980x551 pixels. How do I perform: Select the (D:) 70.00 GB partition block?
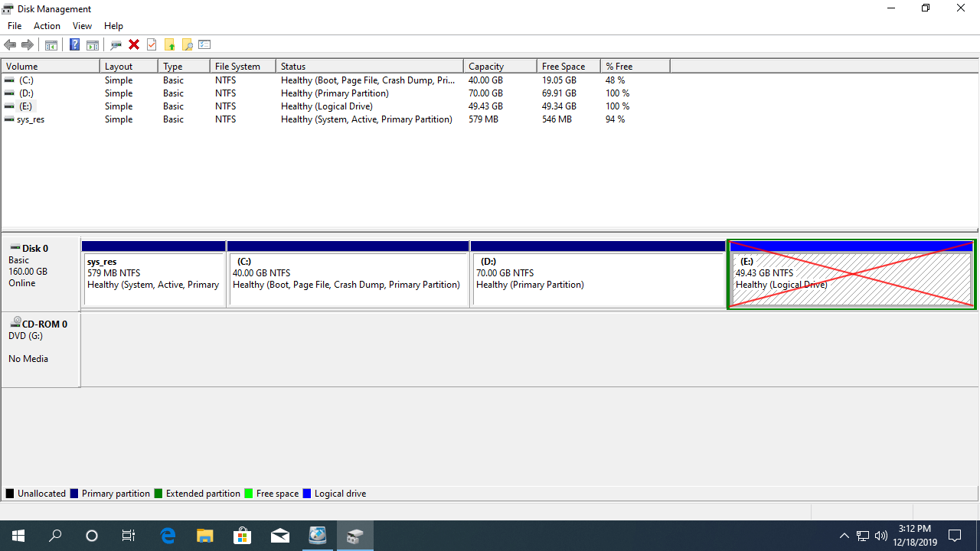[x=598, y=279]
